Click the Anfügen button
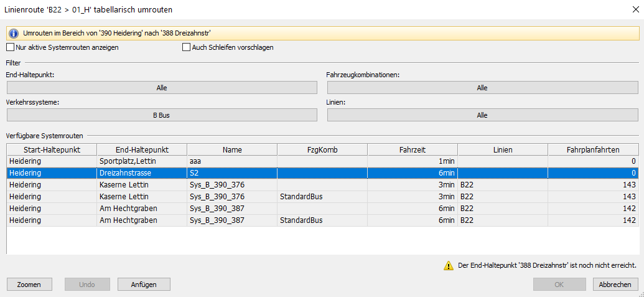This screenshot has width=644, height=297. coord(144,285)
